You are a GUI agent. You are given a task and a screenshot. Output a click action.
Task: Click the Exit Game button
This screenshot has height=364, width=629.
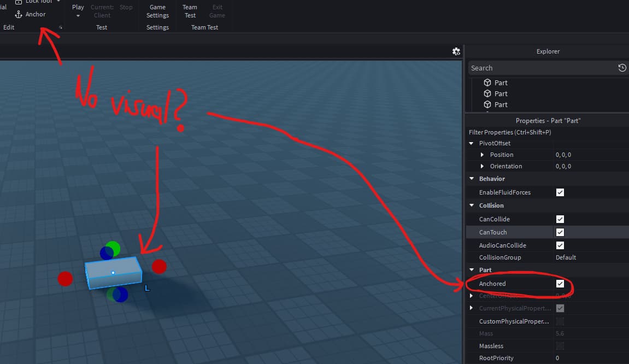pyautogui.click(x=217, y=11)
